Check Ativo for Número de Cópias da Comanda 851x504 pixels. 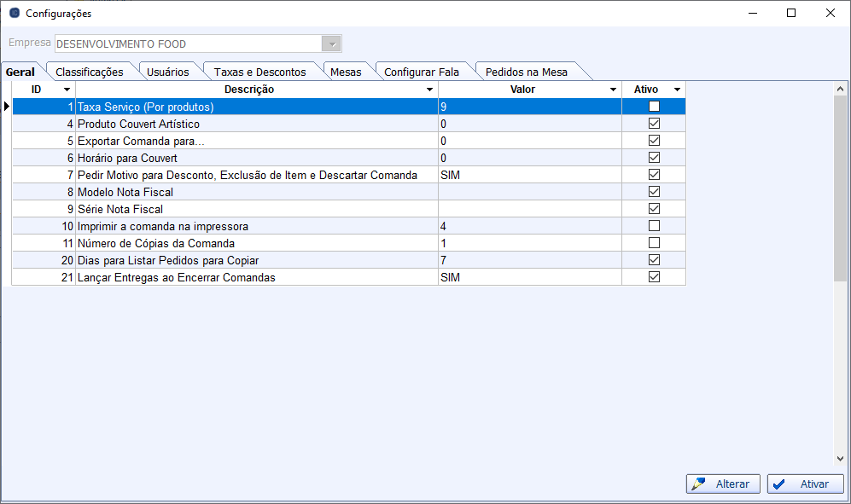pos(654,243)
